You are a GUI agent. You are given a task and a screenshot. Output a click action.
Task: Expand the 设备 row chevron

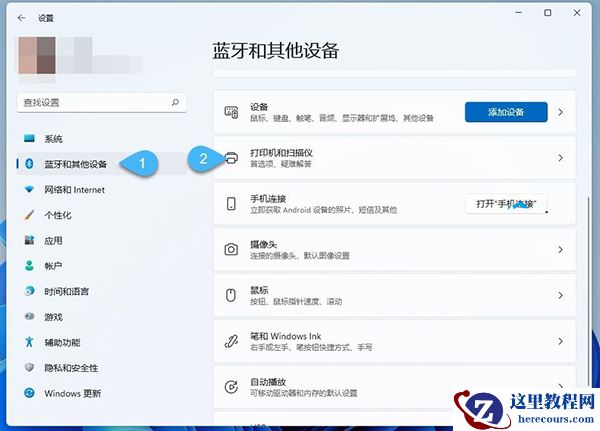(561, 112)
